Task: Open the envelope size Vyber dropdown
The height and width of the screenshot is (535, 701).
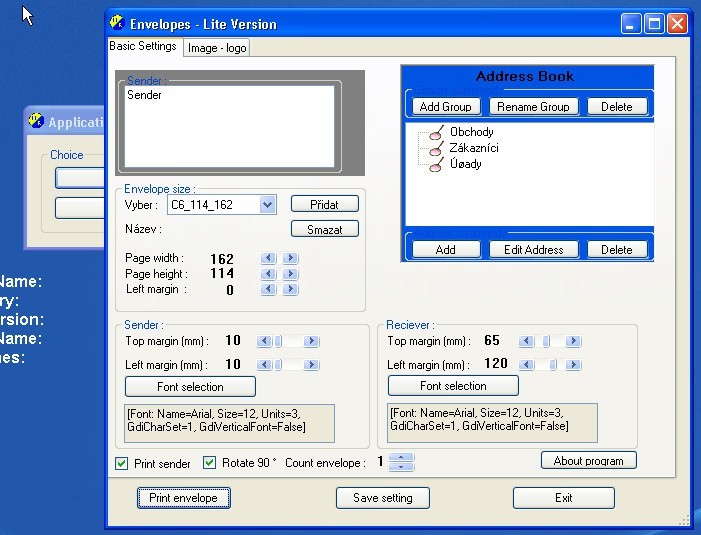Action: 267,205
